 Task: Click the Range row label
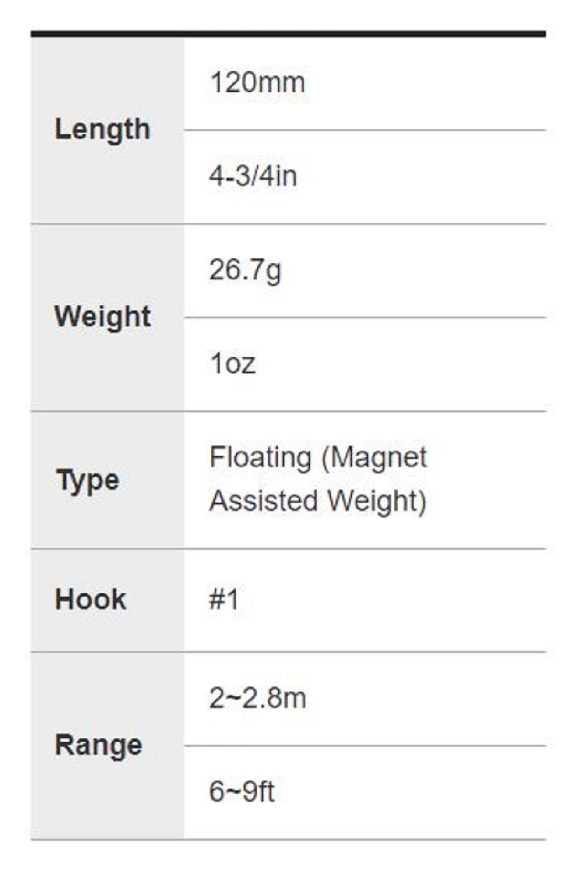(99, 745)
